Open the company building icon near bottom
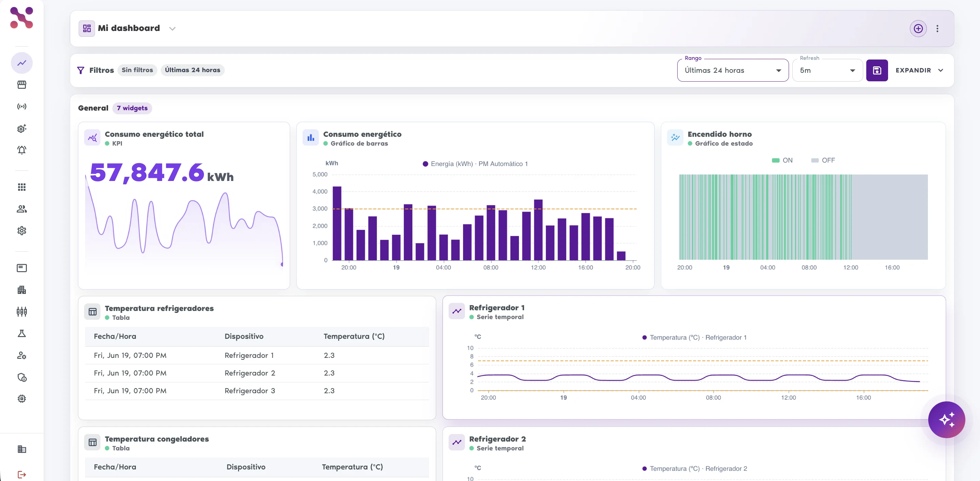This screenshot has height=481, width=980. click(x=22, y=449)
